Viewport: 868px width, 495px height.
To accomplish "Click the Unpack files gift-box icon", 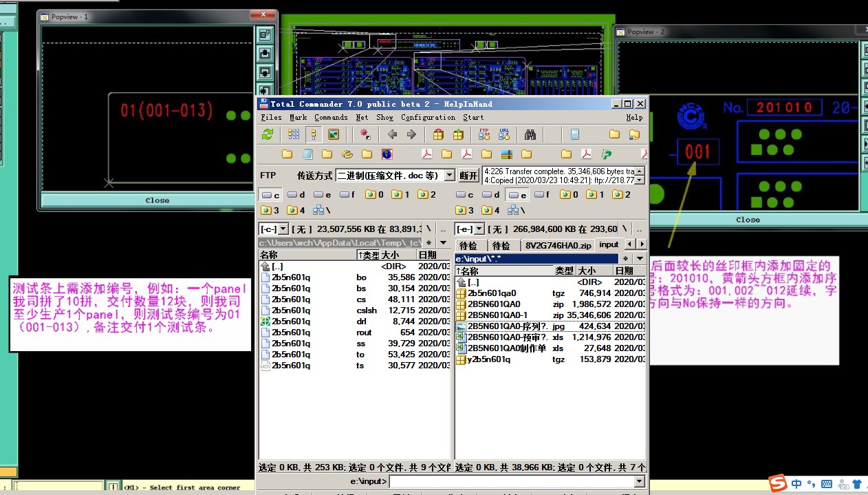I will [x=457, y=134].
